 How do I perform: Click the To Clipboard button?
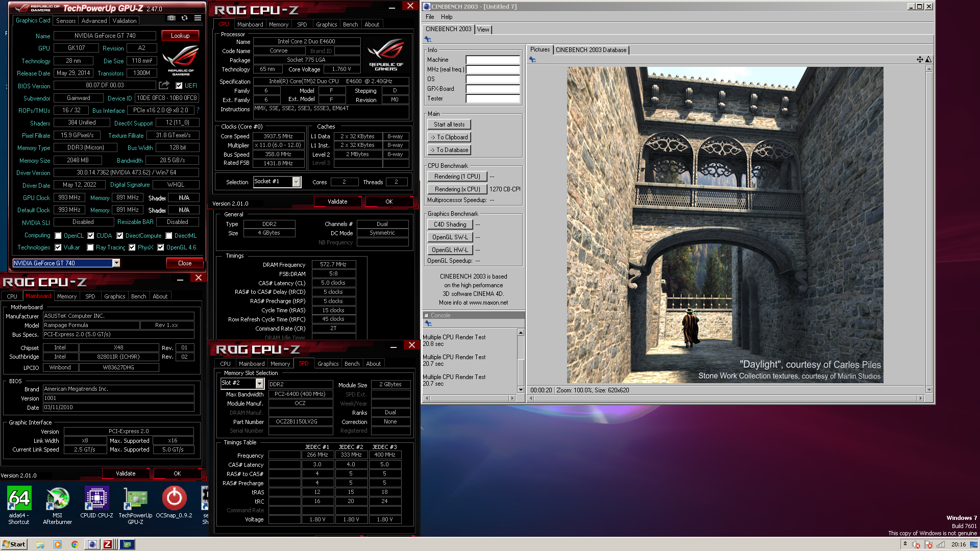(x=449, y=137)
